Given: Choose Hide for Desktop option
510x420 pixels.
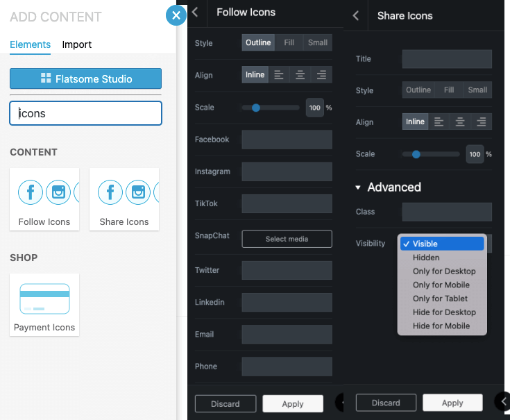Looking at the screenshot, I should pyautogui.click(x=442, y=312).
